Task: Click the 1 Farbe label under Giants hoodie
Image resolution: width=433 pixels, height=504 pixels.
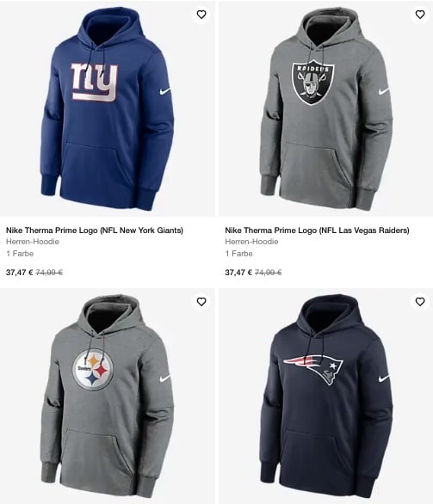Action: pos(20,254)
